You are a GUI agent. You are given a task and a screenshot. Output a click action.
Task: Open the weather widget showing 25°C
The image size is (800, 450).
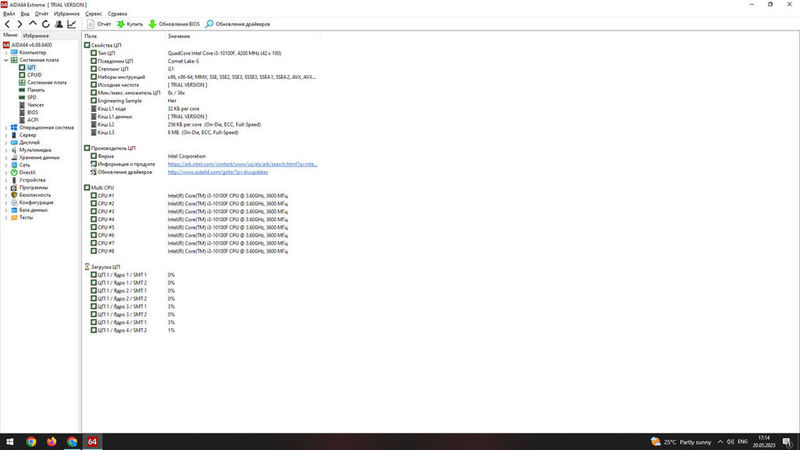[x=681, y=442]
